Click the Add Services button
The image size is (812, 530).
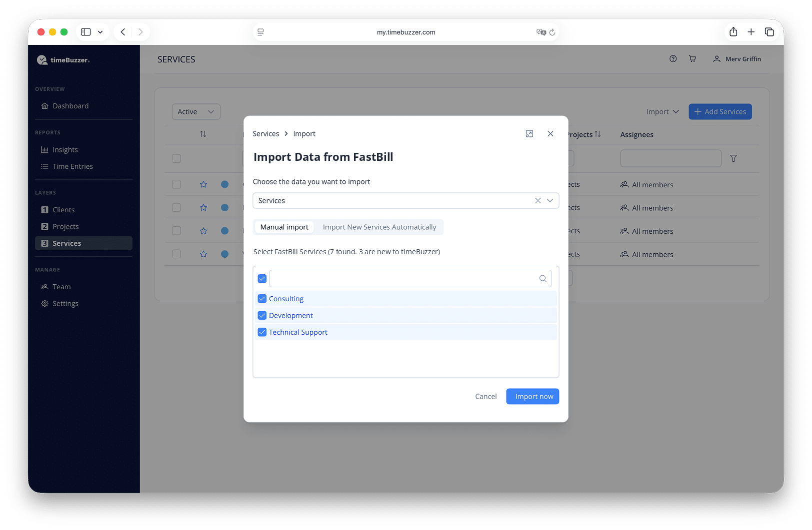click(x=720, y=112)
